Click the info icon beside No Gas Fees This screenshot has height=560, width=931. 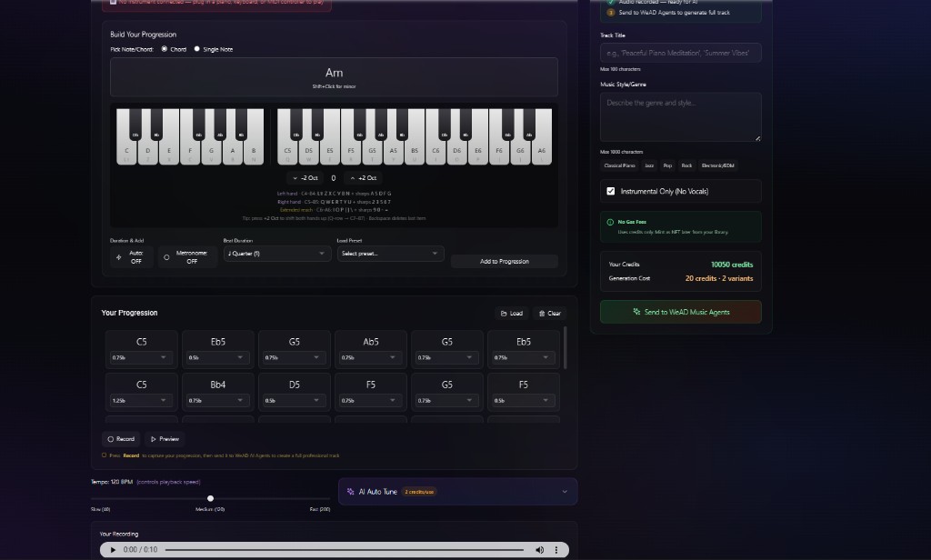tap(610, 222)
